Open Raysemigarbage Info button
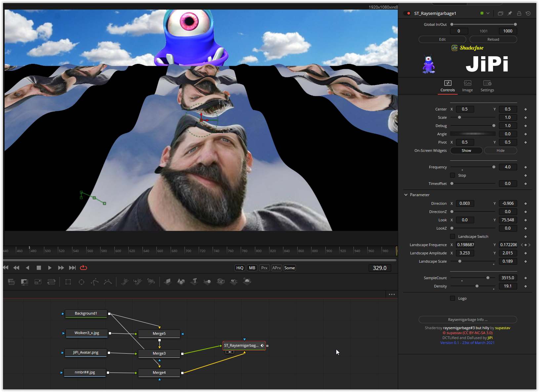539x392 pixels. 468,320
